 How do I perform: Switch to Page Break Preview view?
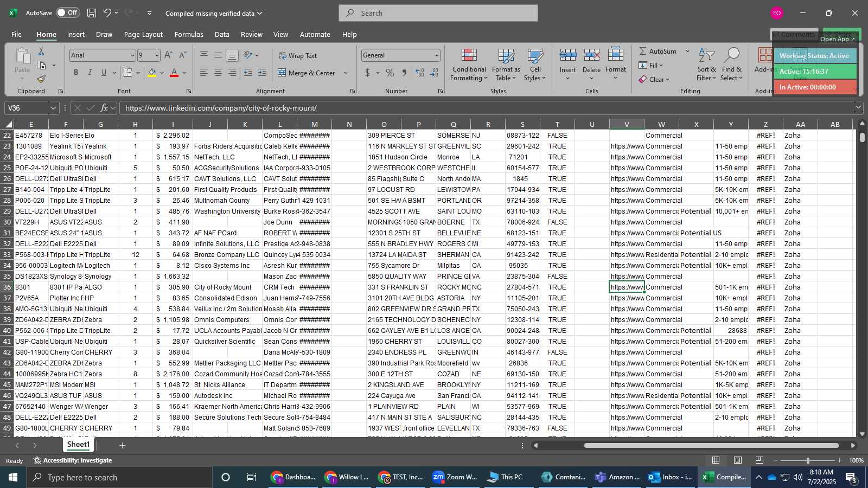[x=759, y=460]
